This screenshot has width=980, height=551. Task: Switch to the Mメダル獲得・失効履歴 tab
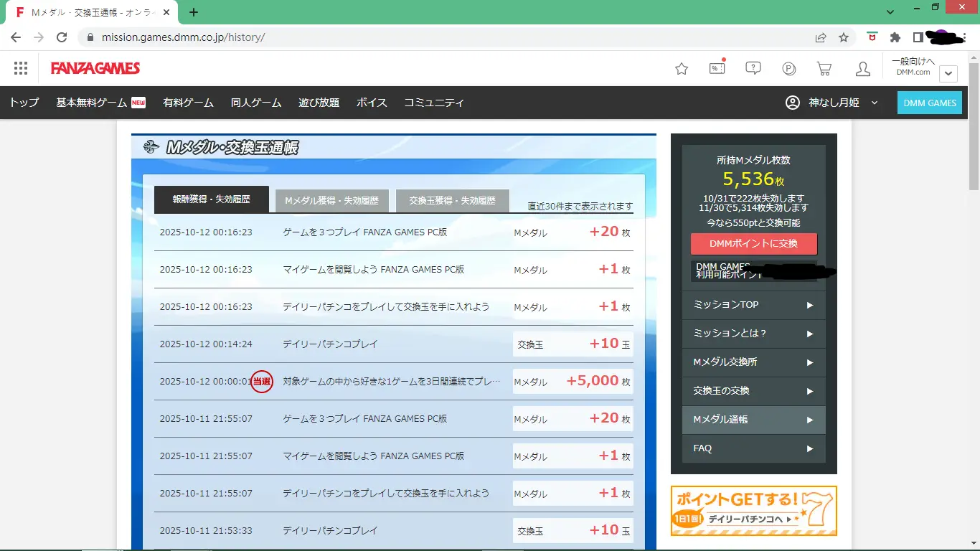[331, 201]
